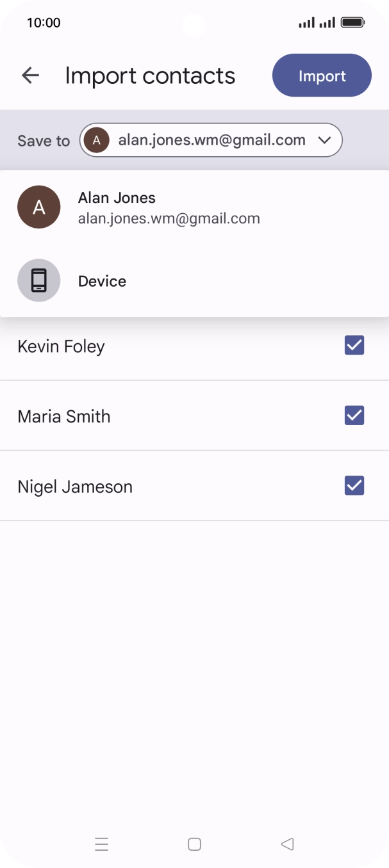
Task: Tap the back arrow icon
Action: pyautogui.click(x=30, y=76)
